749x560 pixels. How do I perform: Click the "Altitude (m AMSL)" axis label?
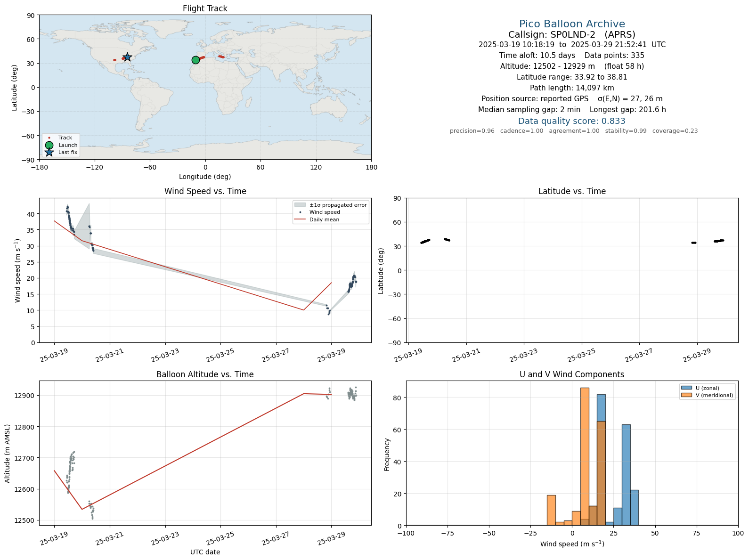pyautogui.click(x=8, y=453)
